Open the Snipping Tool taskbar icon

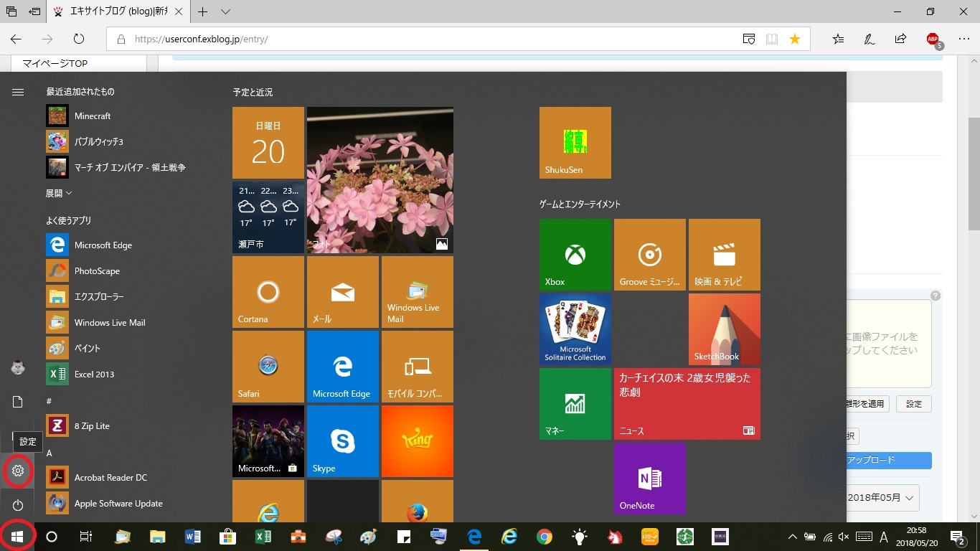334,537
